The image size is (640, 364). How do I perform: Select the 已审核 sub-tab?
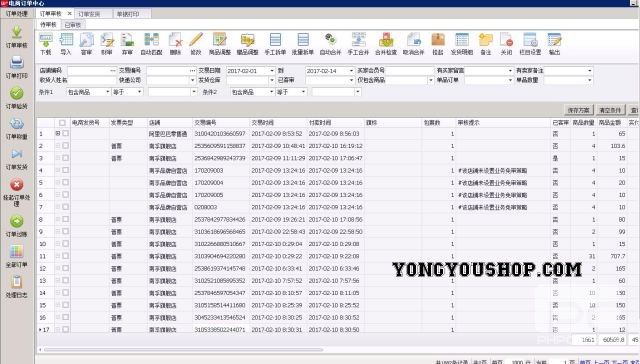point(73,25)
